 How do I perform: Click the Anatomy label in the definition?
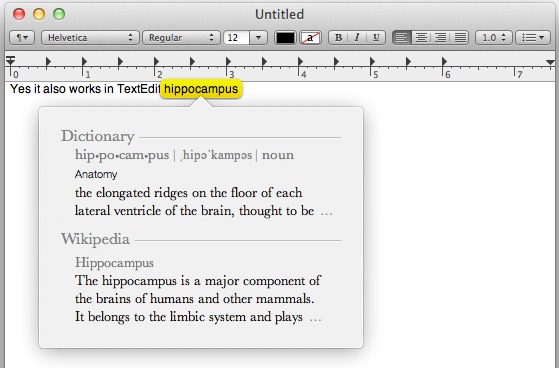click(x=96, y=174)
